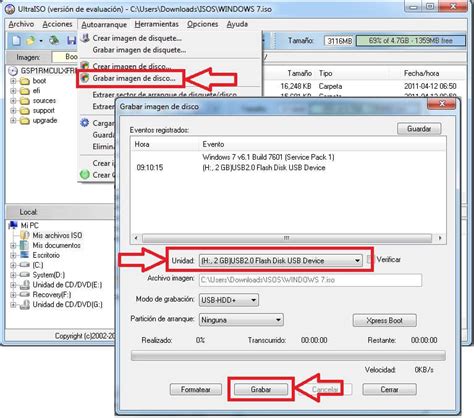Click the gear icon beside Cargar entry
This screenshot has width=474, height=418.
(85, 123)
